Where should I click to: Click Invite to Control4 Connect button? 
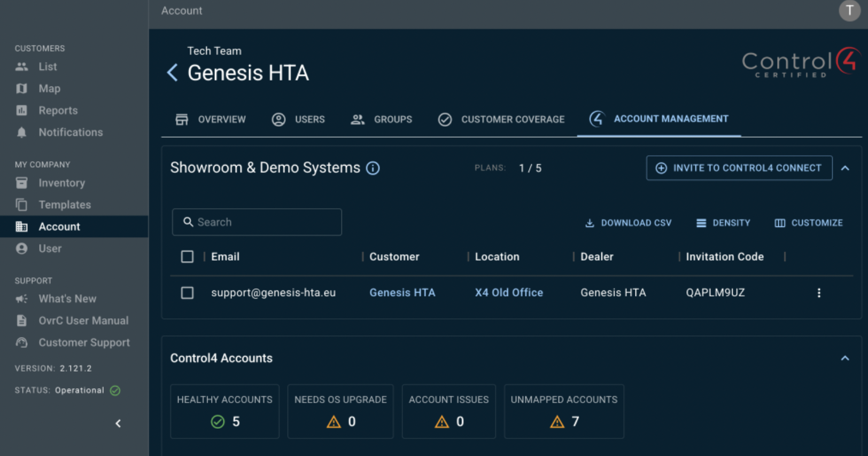tap(739, 168)
